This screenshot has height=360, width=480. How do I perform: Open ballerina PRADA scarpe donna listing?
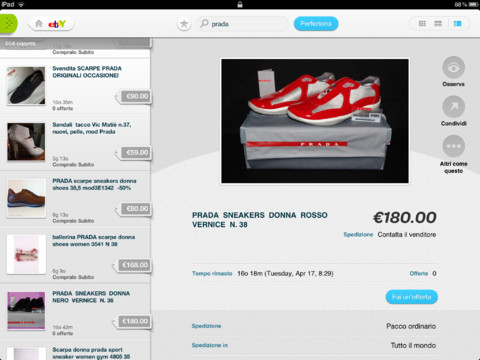[x=75, y=255]
